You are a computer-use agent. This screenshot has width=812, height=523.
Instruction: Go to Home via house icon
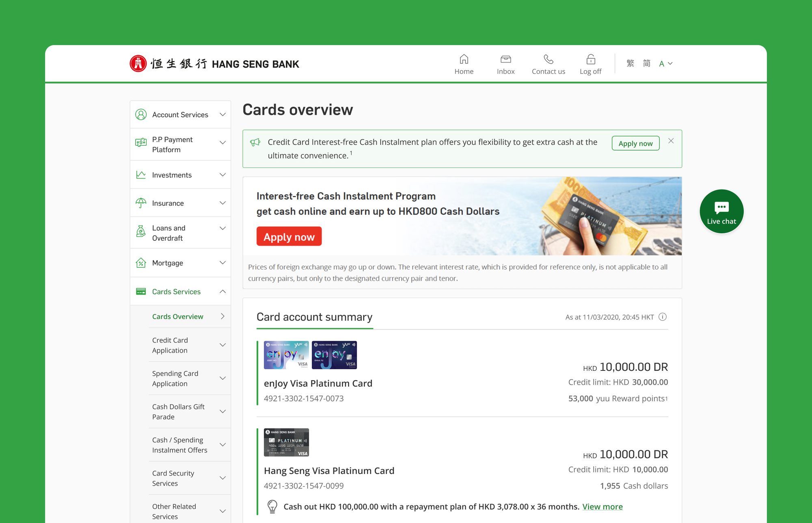point(464,59)
